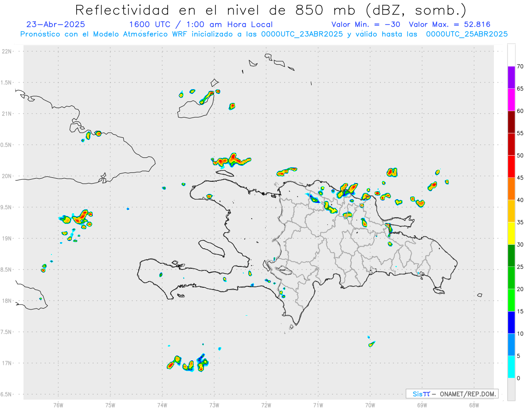
Task: Click the colorbar label '15'
Action: 520,311
